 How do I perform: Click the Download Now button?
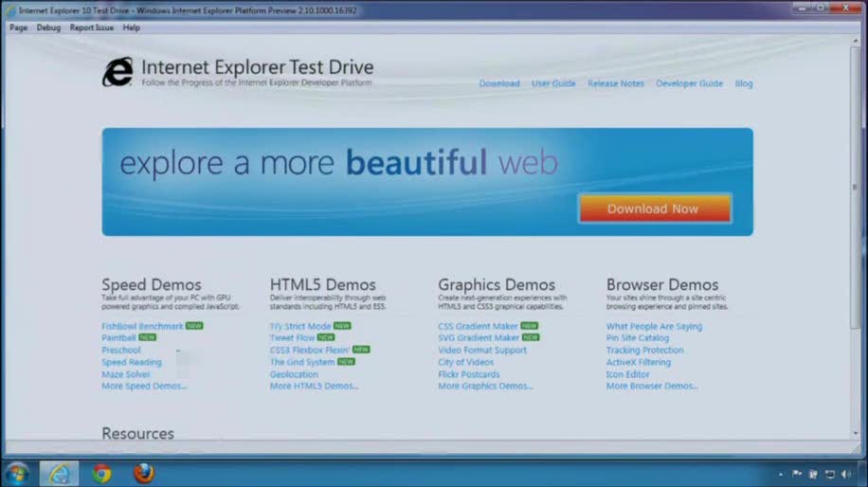pyautogui.click(x=655, y=208)
